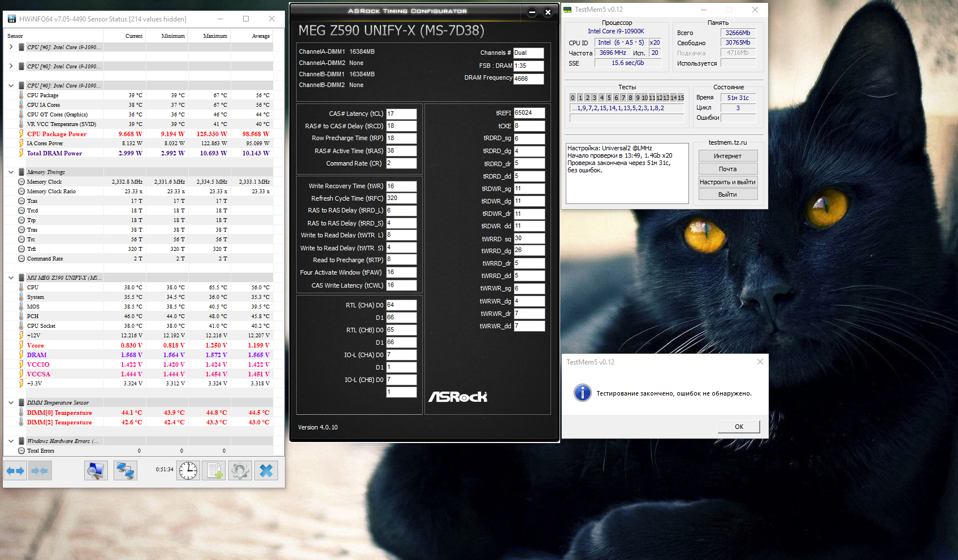Image resolution: width=958 pixels, height=560 pixels.
Task: Click the greyed inward-arrows shrink button in HWiNFO
Action: [x=40, y=471]
